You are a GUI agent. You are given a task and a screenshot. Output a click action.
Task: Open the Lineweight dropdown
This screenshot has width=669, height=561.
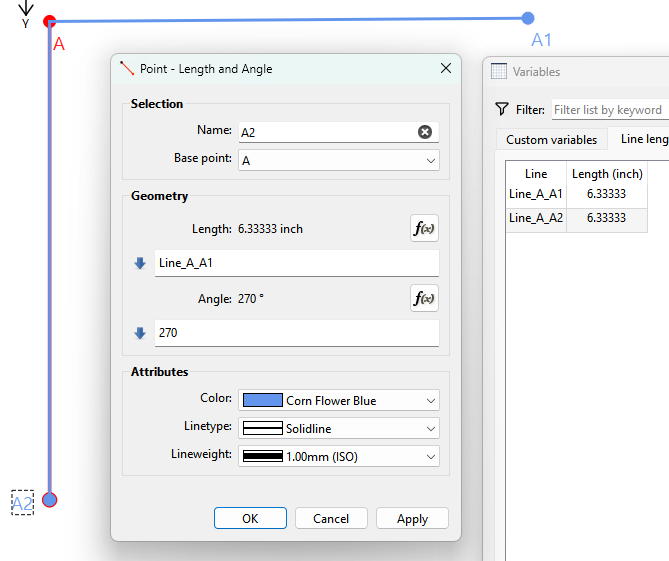[338, 456]
